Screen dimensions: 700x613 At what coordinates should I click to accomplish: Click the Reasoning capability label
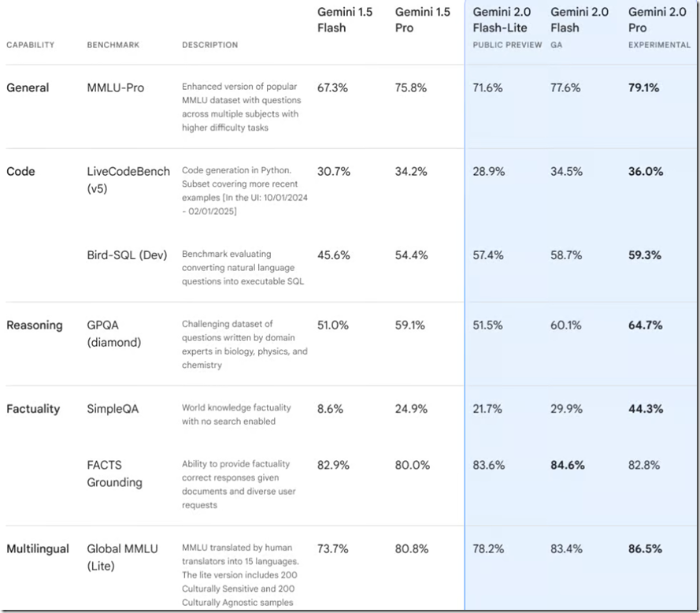[x=34, y=325]
